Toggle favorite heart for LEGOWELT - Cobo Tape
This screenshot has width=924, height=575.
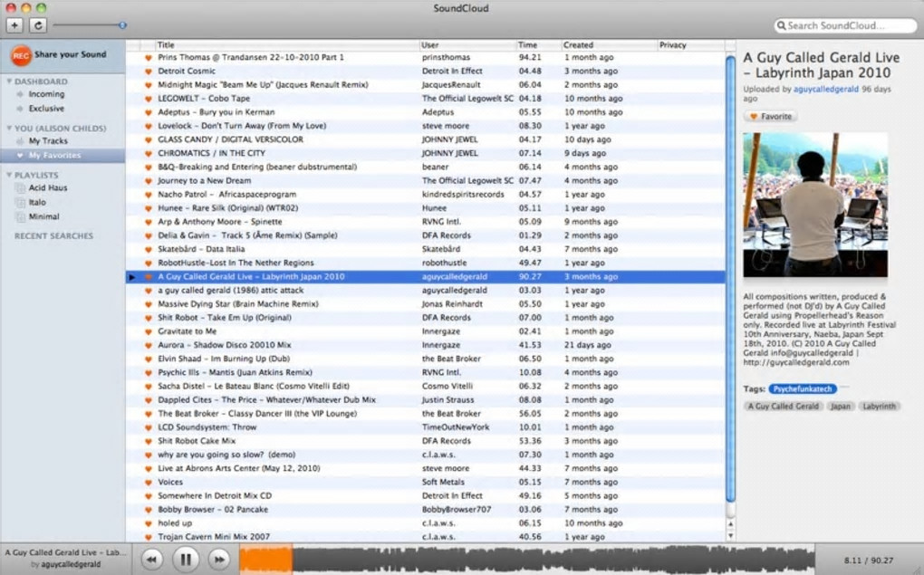tap(149, 99)
